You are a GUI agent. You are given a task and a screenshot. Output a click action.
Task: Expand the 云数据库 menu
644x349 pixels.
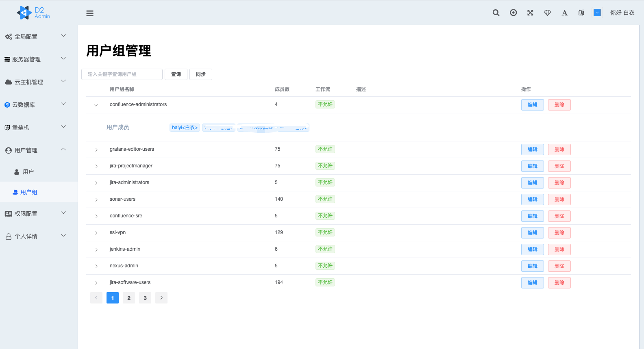pyautogui.click(x=39, y=104)
